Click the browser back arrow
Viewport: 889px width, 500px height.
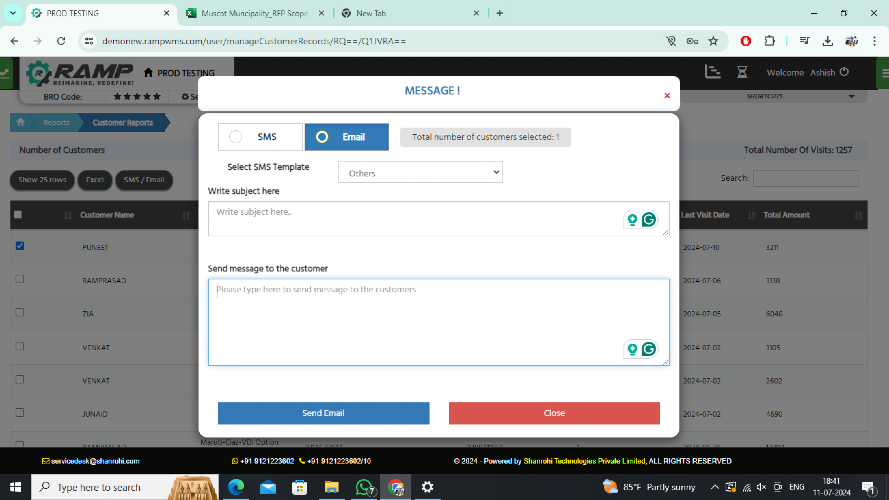point(14,41)
